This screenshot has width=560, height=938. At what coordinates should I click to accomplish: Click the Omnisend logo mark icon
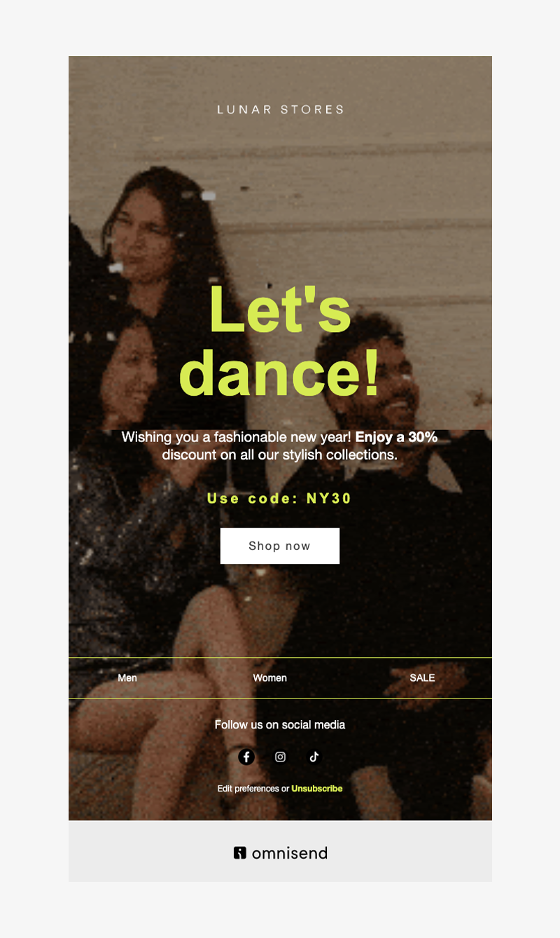(239, 853)
